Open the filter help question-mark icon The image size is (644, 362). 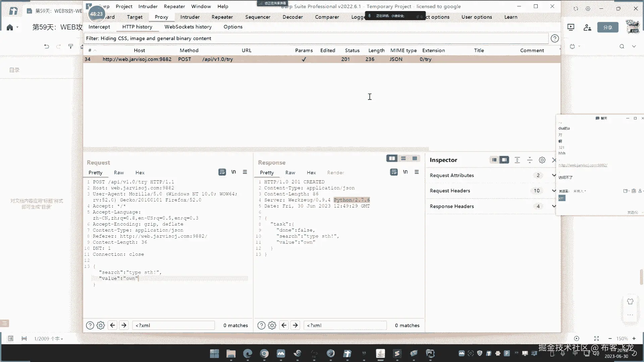(x=554, y=39)
